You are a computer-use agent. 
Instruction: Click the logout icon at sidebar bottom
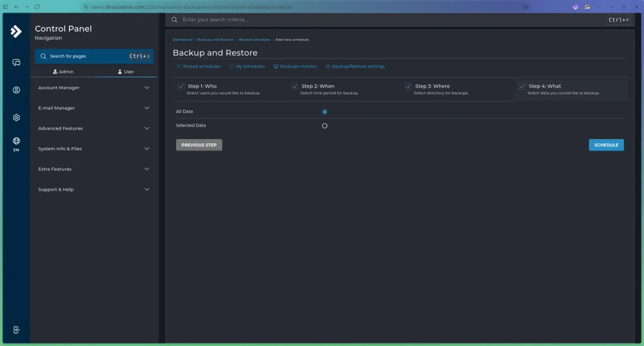tap(16, 330)
